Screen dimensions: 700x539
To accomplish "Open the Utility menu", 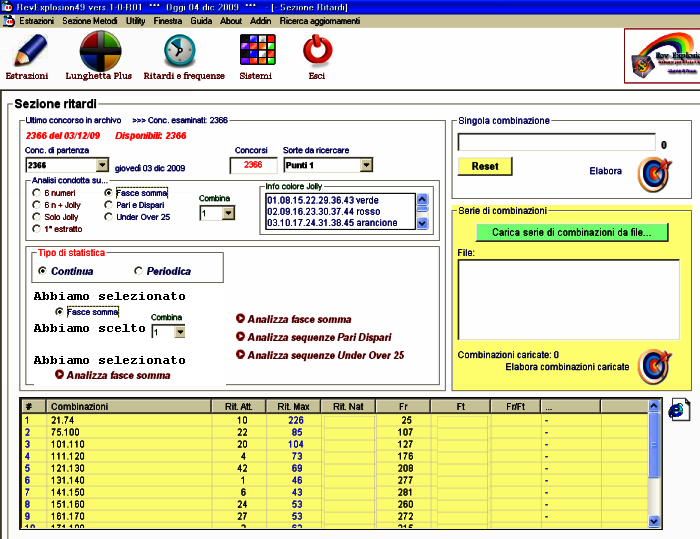I will 135,21.
